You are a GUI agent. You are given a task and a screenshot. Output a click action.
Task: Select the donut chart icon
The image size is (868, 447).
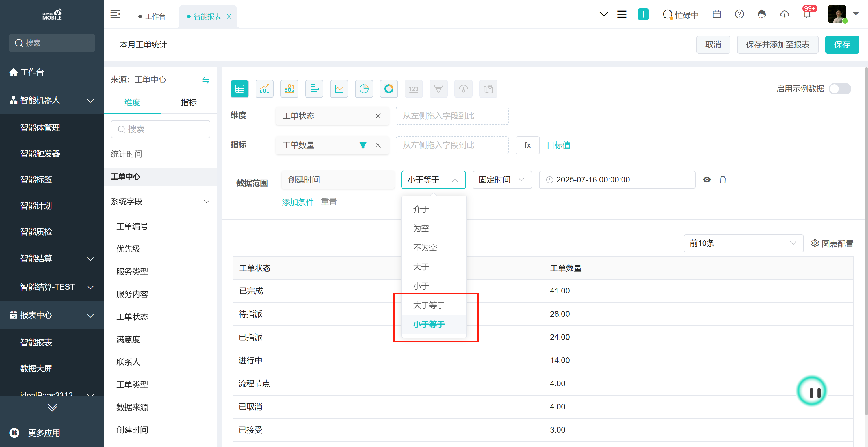(x=389, y=89)
